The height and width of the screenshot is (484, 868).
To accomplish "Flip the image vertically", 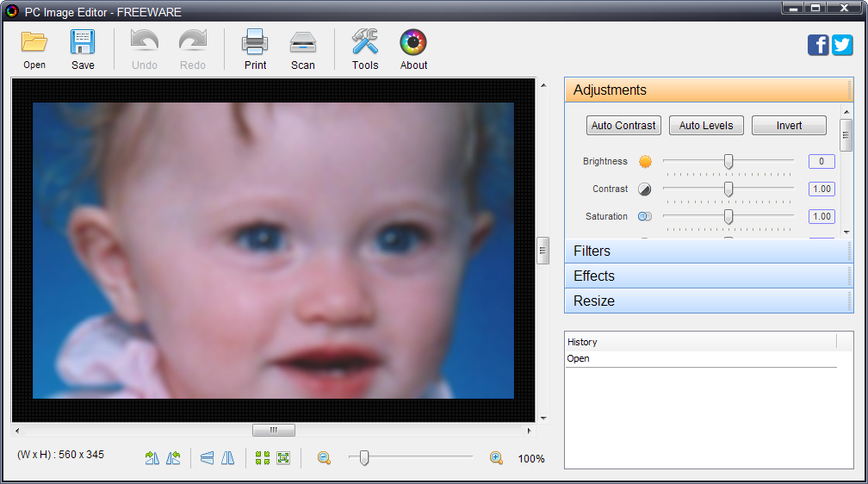I will [207, 458].
